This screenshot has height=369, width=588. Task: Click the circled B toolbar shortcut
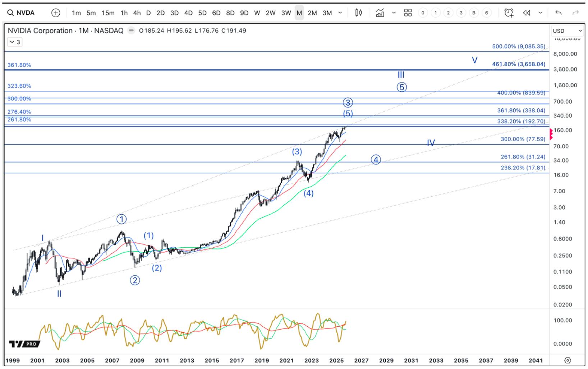click(x=474, y=13)
